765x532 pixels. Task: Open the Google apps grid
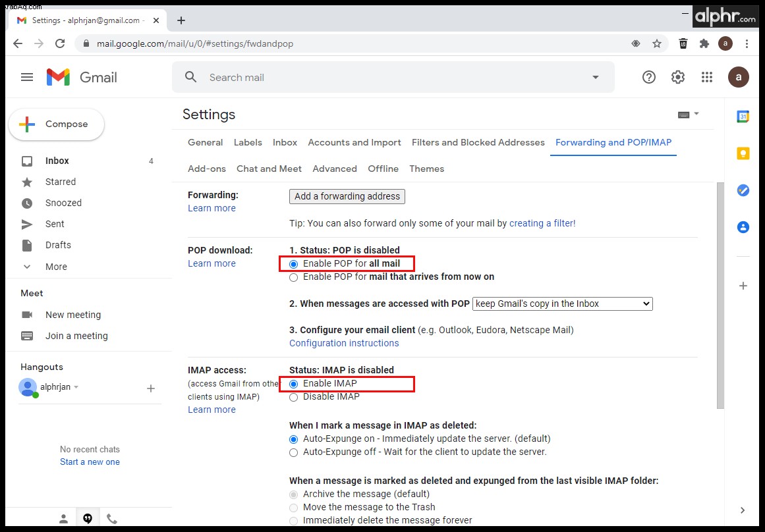[707, 77]
